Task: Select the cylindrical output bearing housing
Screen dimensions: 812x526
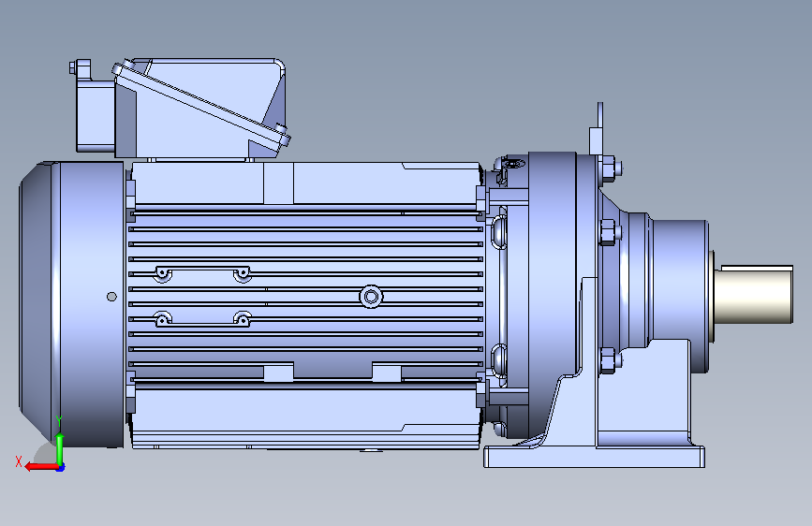Action: click(681, 296)
